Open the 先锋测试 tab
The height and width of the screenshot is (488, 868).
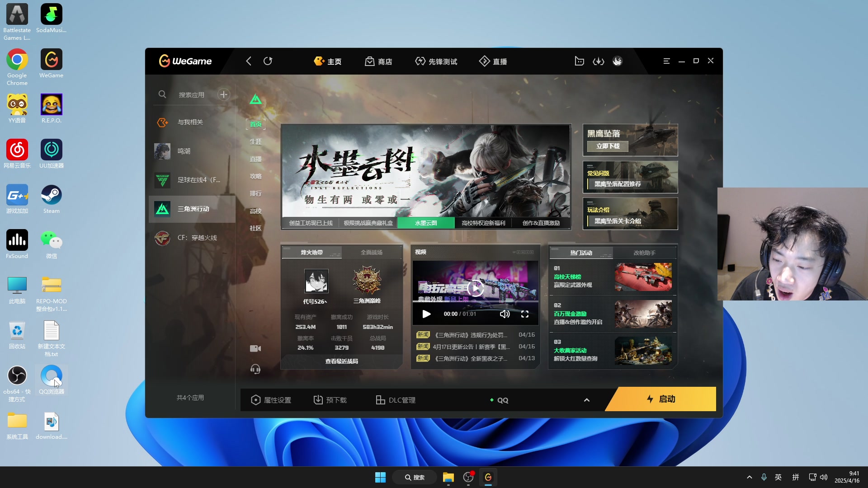click(x=436, y=61)
